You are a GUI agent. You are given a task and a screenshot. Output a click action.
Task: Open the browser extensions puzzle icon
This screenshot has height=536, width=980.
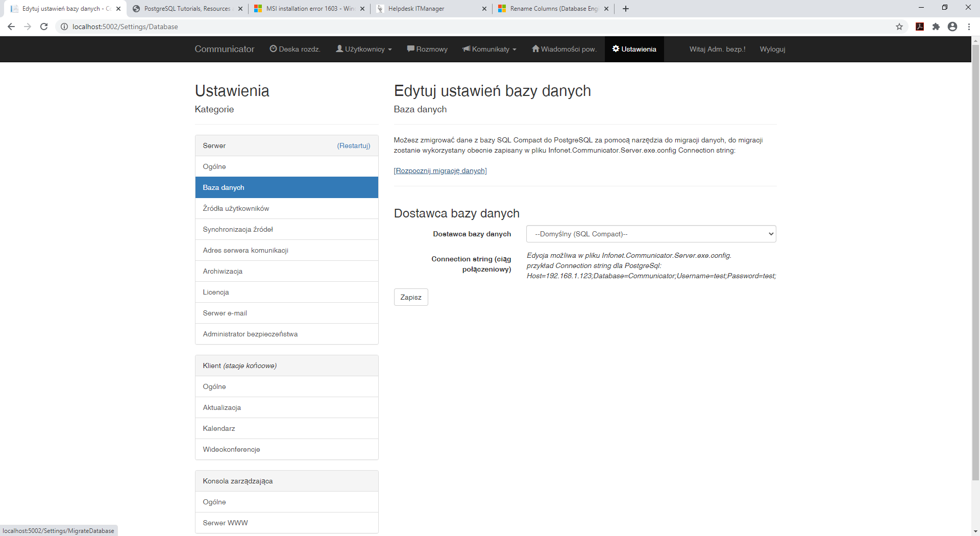click(x=936, y=27)
